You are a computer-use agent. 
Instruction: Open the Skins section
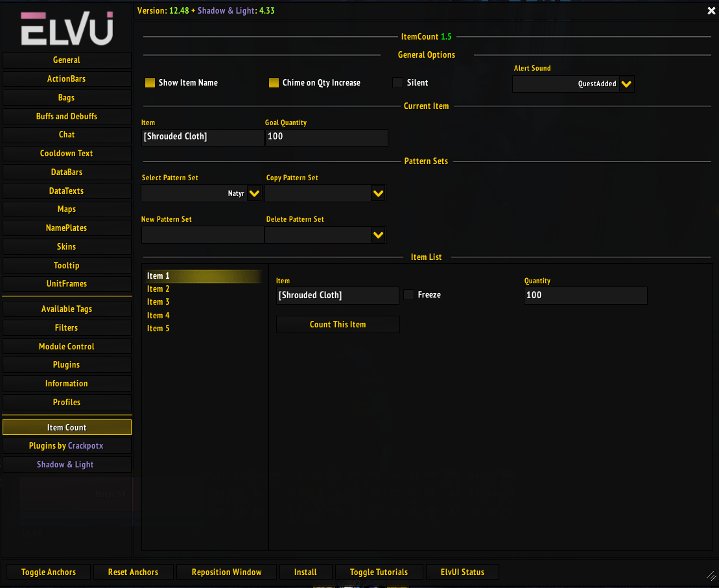click(x=67, y=247)
